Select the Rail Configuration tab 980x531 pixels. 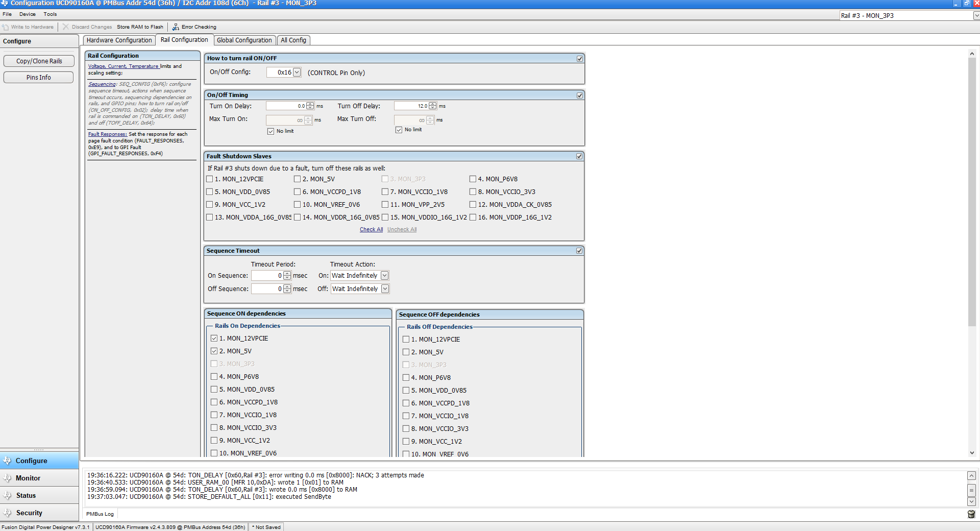tap(184, 40)
